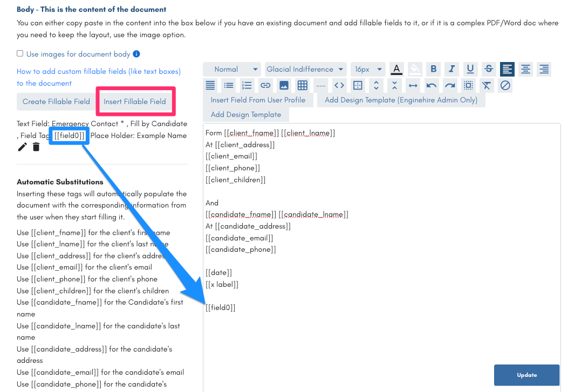
Task: Click the Insert Fillable Field button
Action: (135, 101)
